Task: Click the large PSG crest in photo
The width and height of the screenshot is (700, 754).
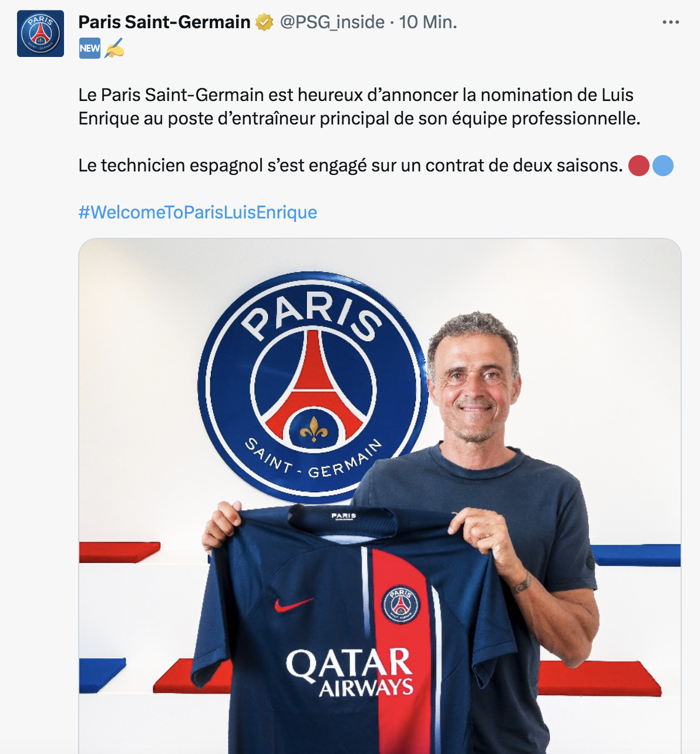Action: point(313,388)
